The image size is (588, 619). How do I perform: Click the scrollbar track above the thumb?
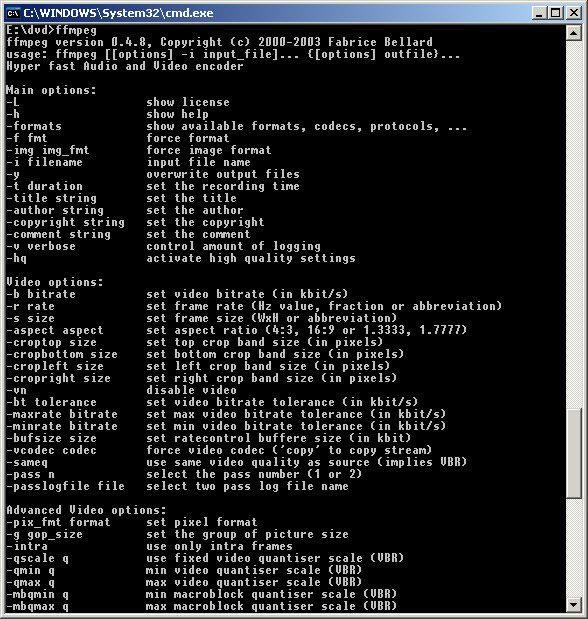click(x=574, y=224)
